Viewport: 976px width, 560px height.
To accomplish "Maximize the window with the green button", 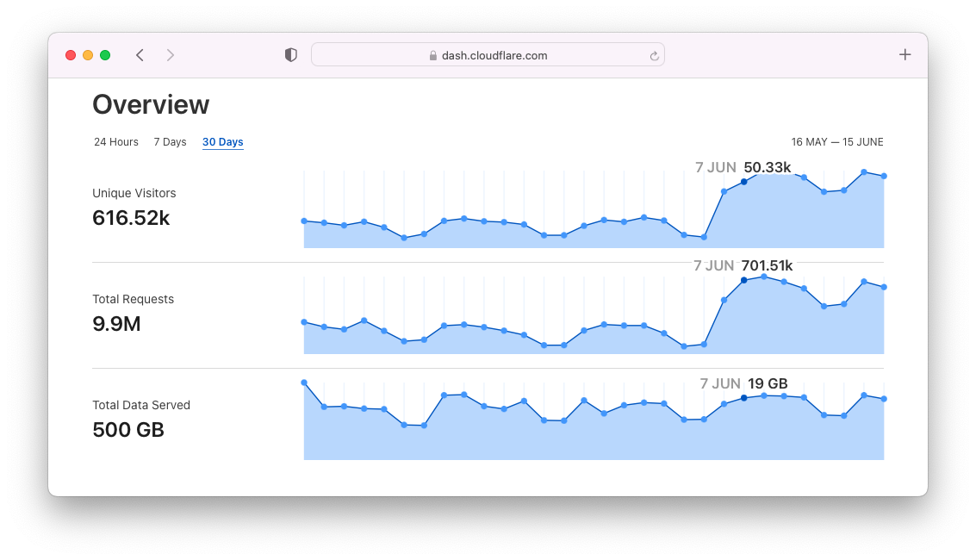I will click(x=105, y=55).
